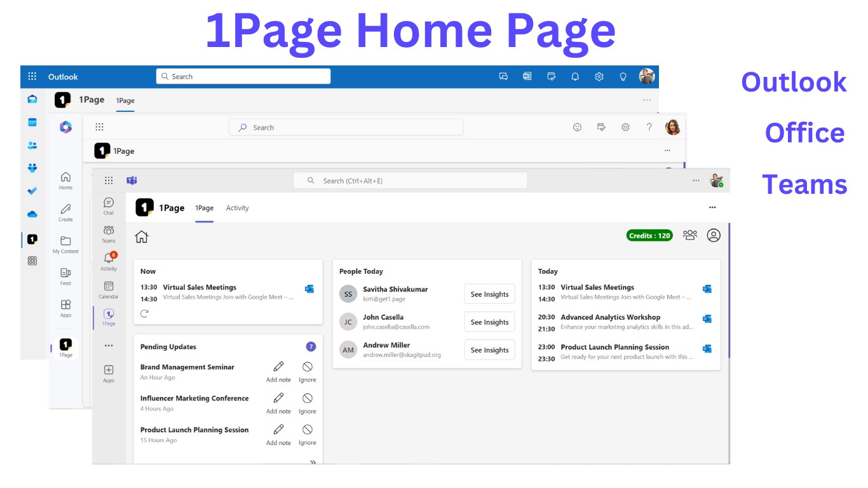Screen dimensions: 868x488
Task: Open the ellipsis menu in Office 1Page header
Action: click(x=667, y=151)
